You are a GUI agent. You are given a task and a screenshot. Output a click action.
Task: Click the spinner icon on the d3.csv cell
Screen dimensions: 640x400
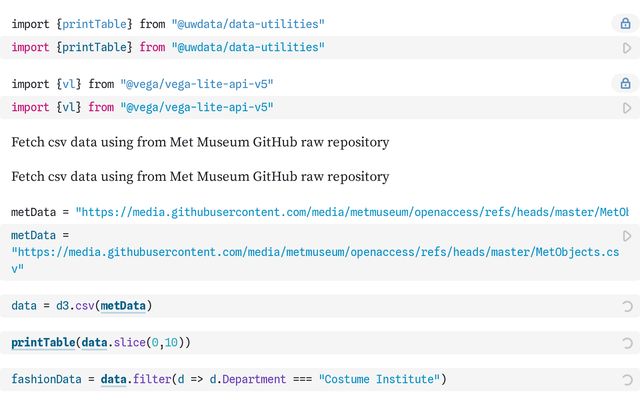pyautogui.click(x=627, y=306)
